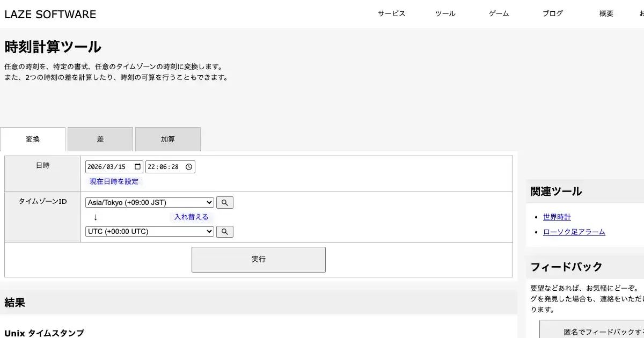Click the LAZE SOFTWARE site title
The image size is (644, 338).
(x=50, y=14)
